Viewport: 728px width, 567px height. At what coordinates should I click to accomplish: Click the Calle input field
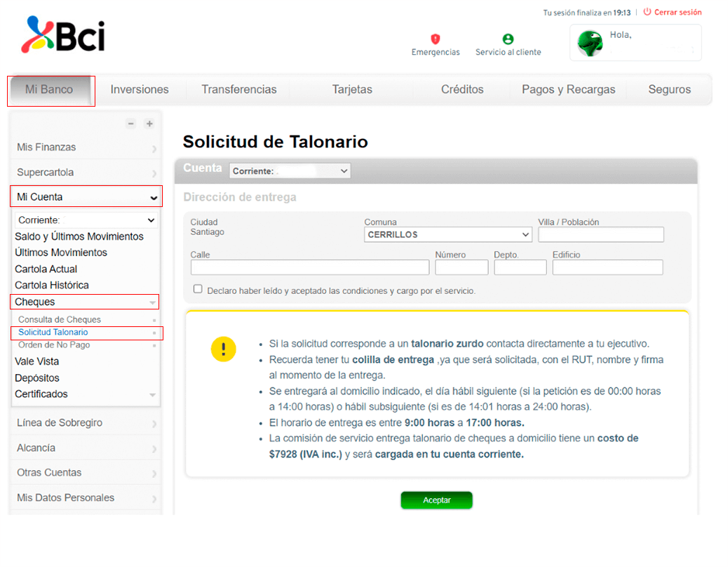pyautogui.click(x=309, y=267)
